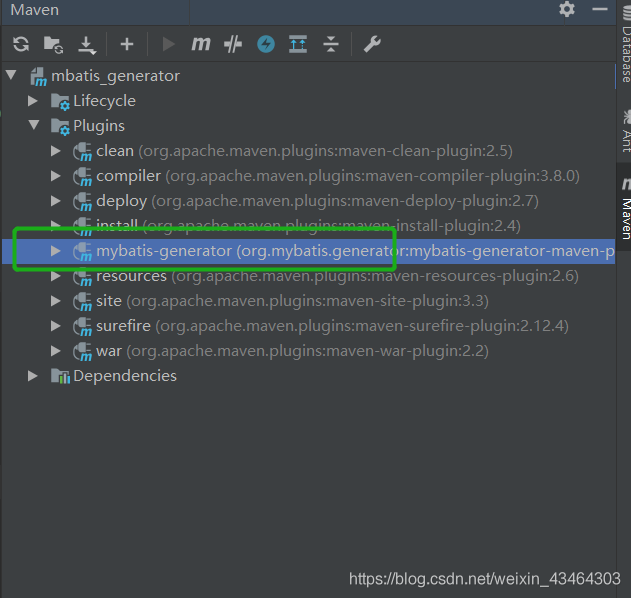
Task: Open the Ant side tab
Action: point(625,131)
